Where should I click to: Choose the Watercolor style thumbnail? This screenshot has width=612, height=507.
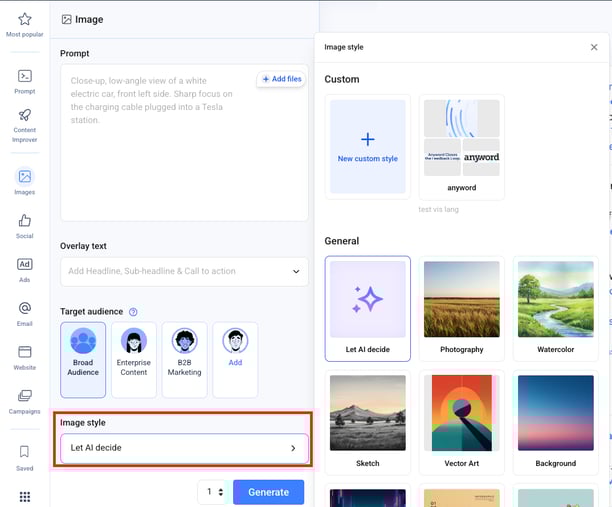tap(555, 299)
